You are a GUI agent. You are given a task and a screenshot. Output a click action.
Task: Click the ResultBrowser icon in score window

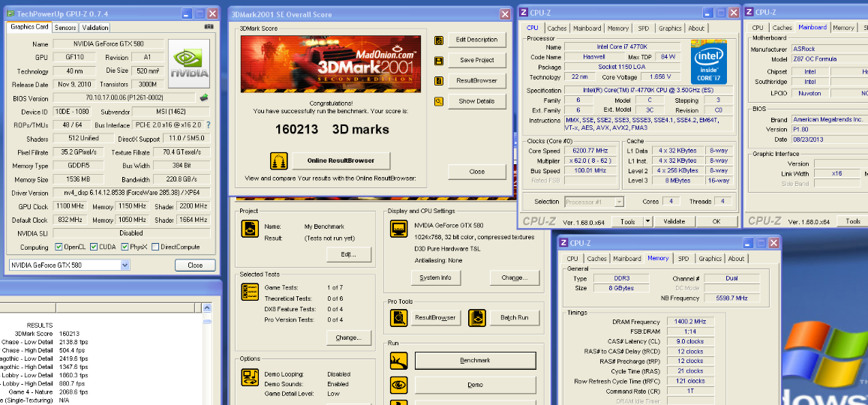pos(438,81)
